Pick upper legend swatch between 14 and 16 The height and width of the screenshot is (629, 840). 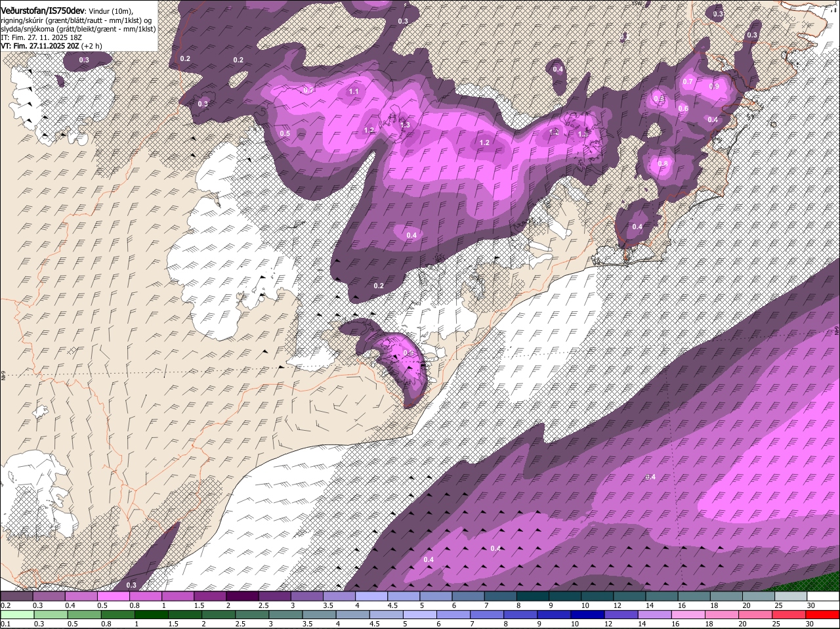coord(661,596)
